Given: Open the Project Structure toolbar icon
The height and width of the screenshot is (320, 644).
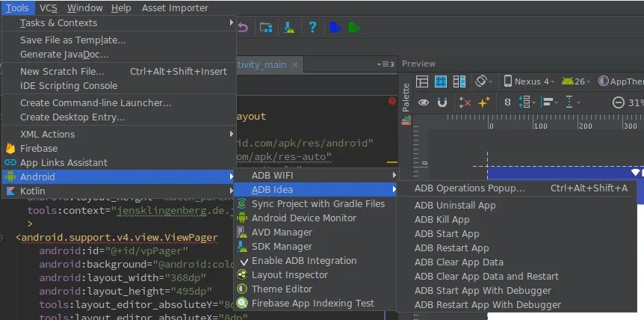Looking at the screenshot, I should 266,28.
